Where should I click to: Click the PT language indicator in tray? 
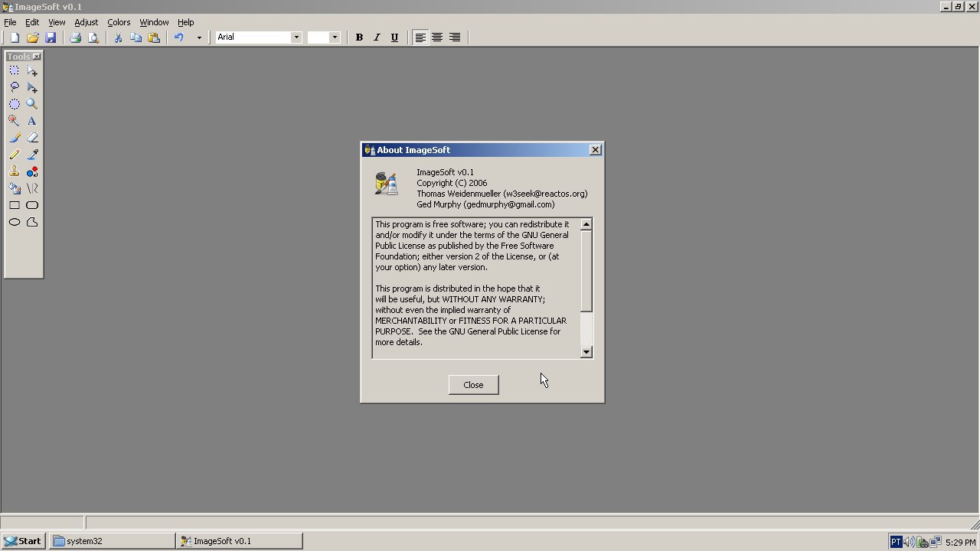[x=896, y=542]
